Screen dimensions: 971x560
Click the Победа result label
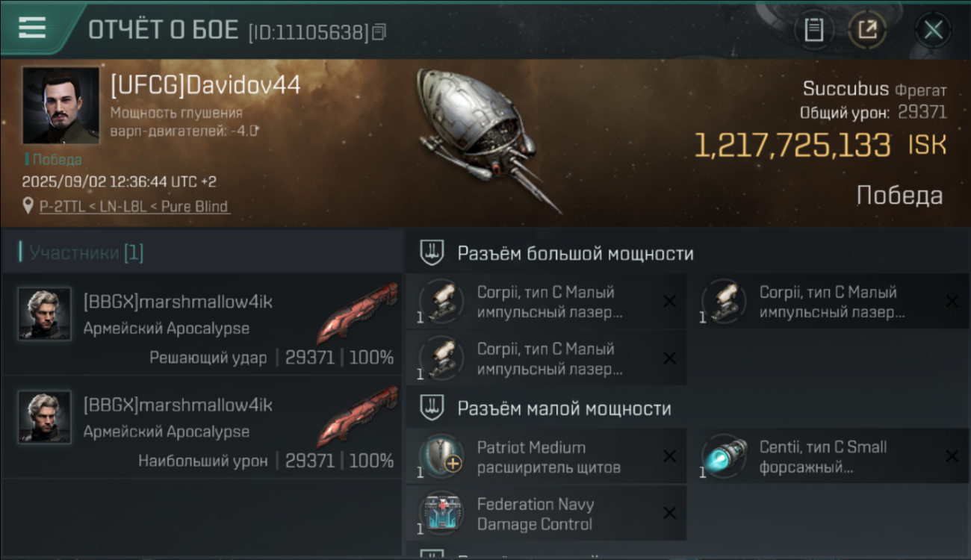pos(899,196)
